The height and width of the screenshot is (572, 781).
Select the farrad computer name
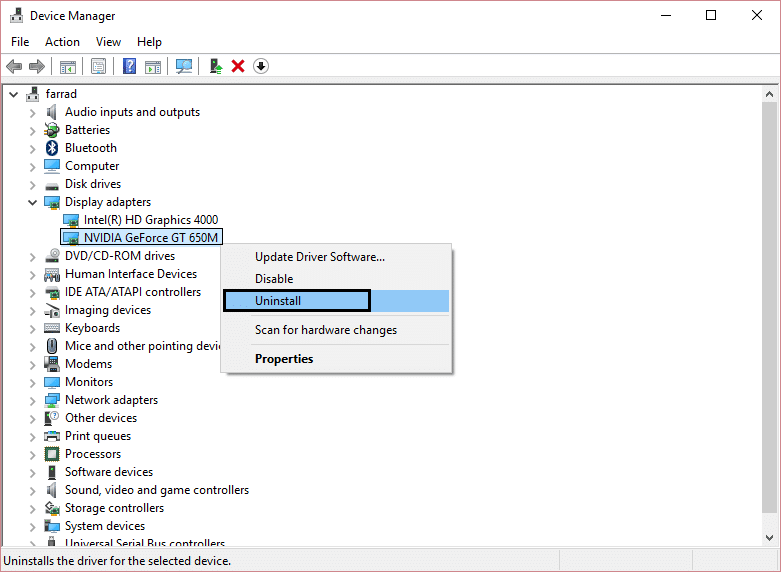[x=61, y=94]
